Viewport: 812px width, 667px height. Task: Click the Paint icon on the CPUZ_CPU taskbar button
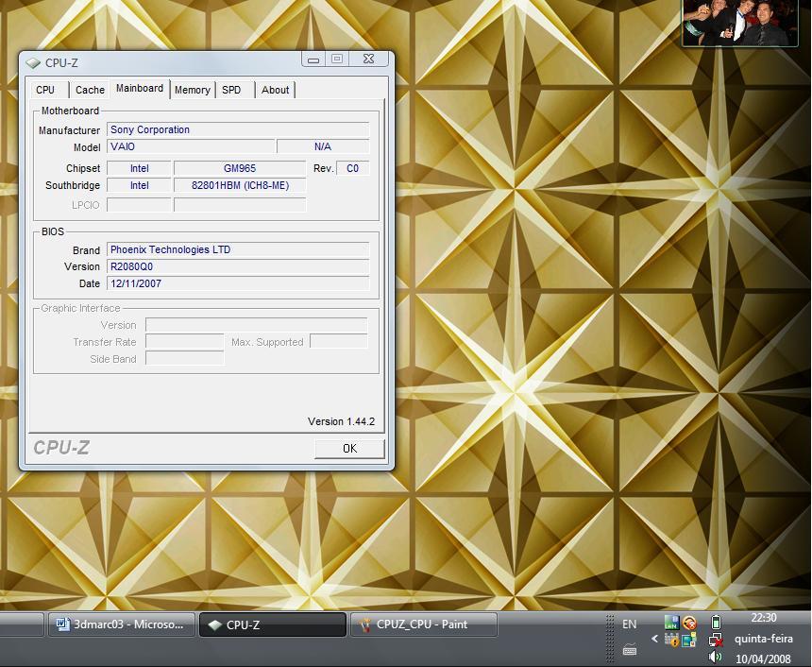365,624
